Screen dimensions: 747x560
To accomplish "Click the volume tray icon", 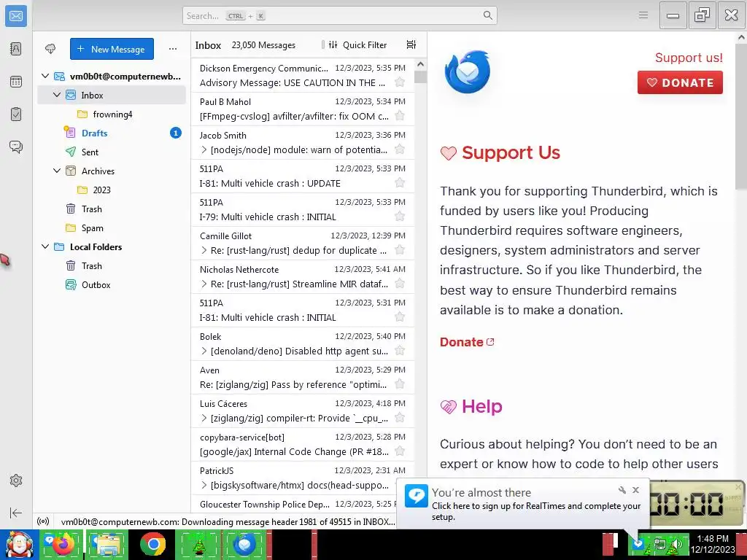I will pyautogui.click(x=676, y=543).
